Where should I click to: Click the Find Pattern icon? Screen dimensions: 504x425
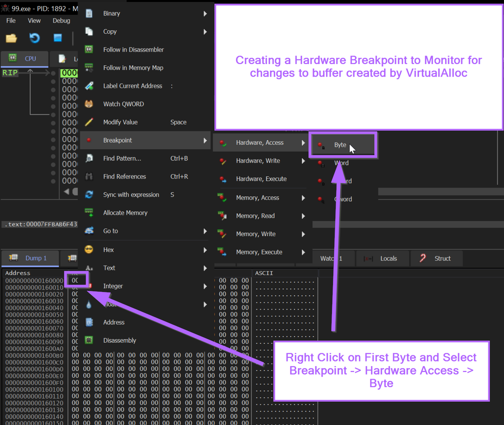coord(89,158)
